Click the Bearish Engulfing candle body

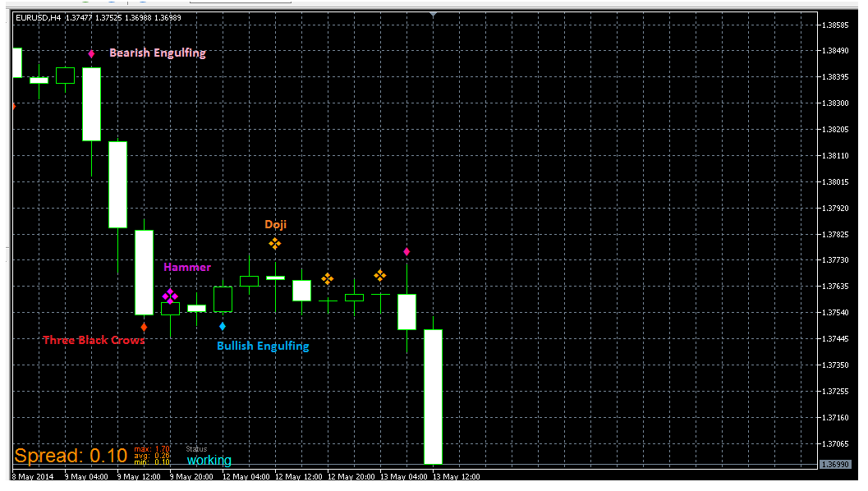pyautogui.click(x=91, y=104)
